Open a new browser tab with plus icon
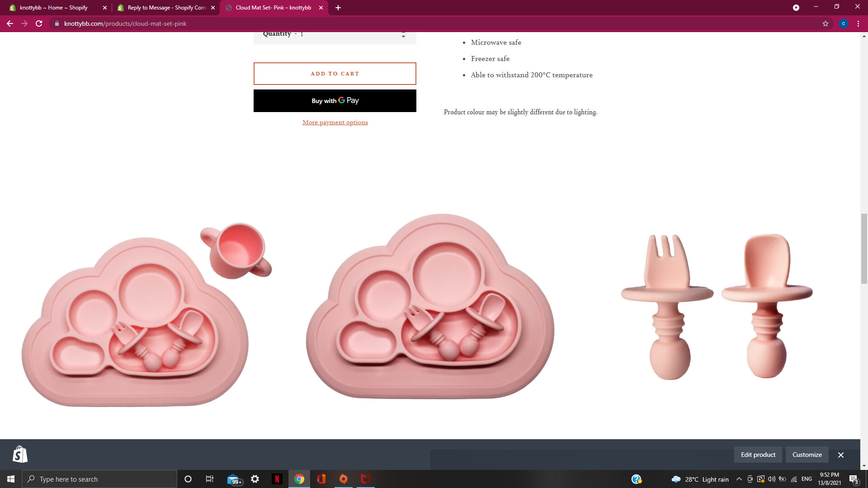This screenshot has height=488, width=868. click(338, 8)
